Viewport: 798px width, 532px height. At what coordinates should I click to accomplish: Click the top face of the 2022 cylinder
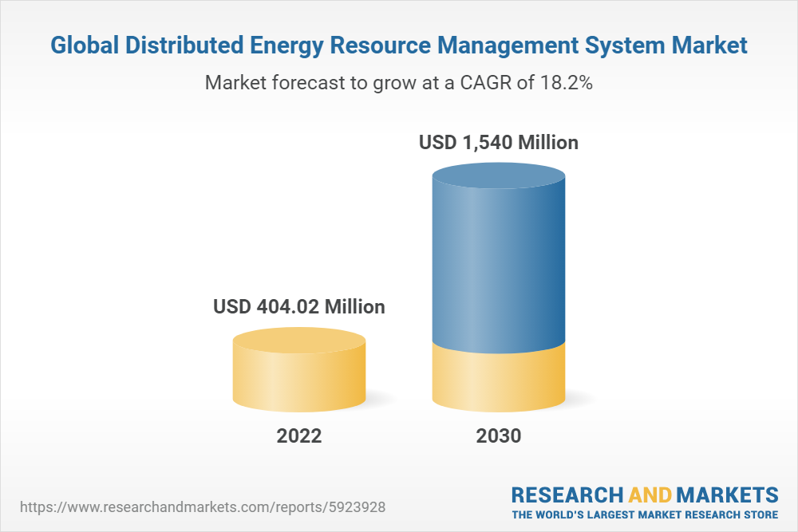[299, 341]
